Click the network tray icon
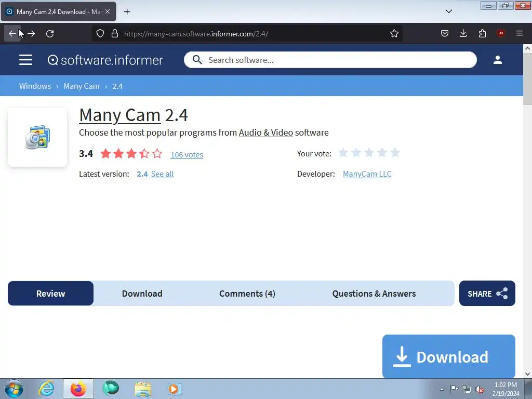The image size is (532, 399). pos(467,389)
